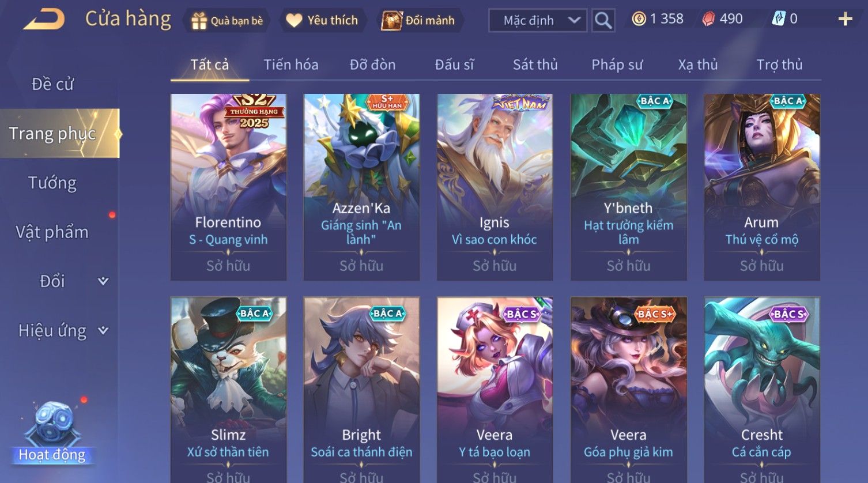Image resolution: width=868 pixels, height=483 pixels.
Task: Open the Mặc định sort dropdown
Action: coord(538,20)
